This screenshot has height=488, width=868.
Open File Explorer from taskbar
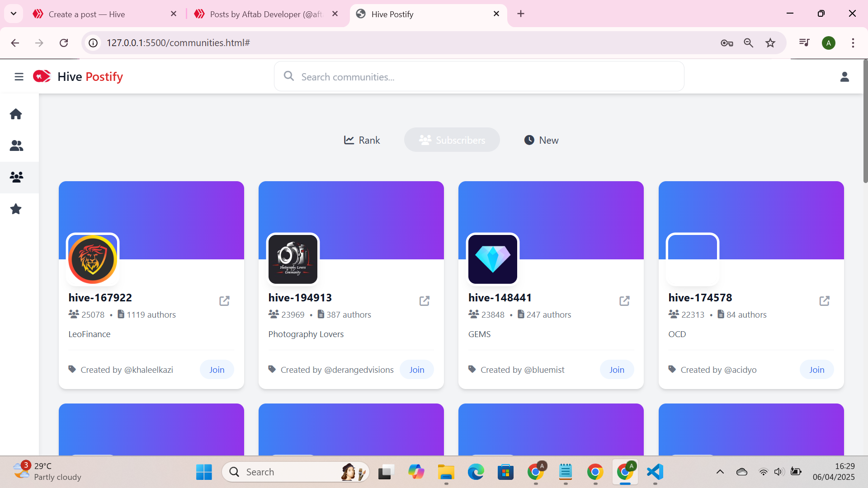(446, 472)
